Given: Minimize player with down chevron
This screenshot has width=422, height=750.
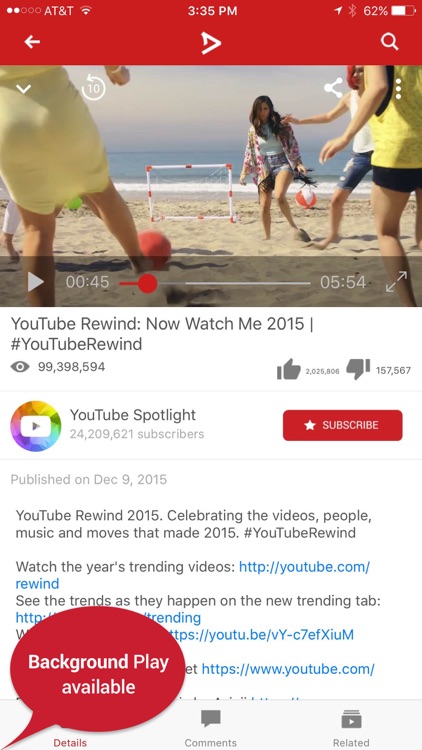Looking at the screenshot, I should 23,89.
